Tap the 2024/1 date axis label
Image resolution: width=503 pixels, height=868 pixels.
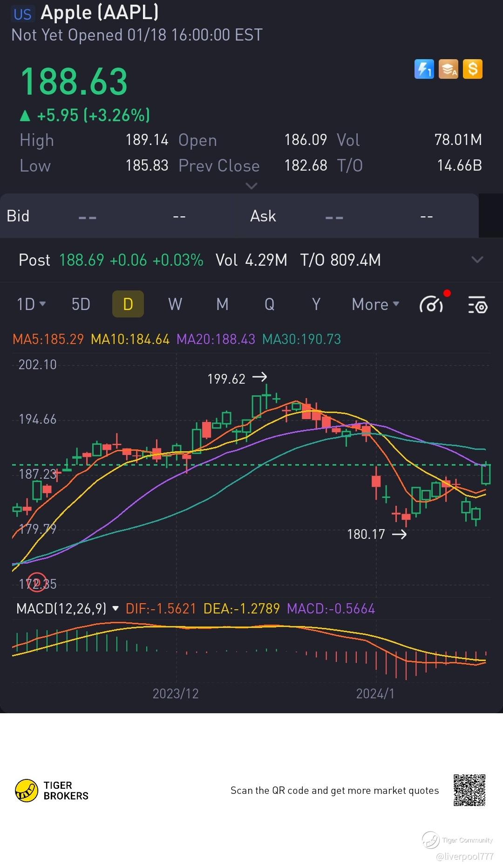click(375, 694)
